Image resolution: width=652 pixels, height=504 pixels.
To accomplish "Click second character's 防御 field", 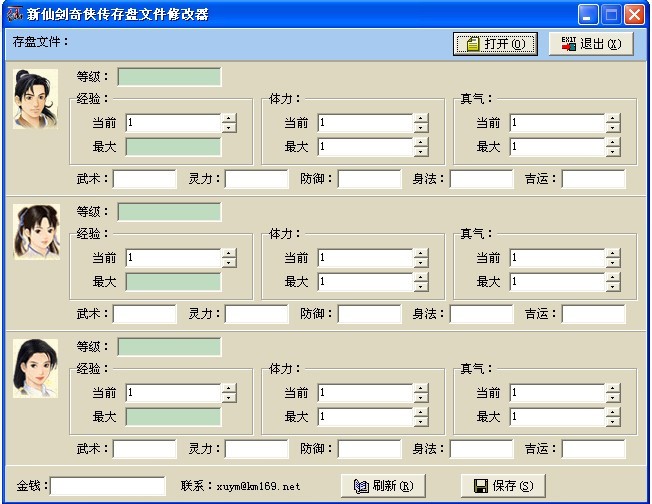I will 369,314.
